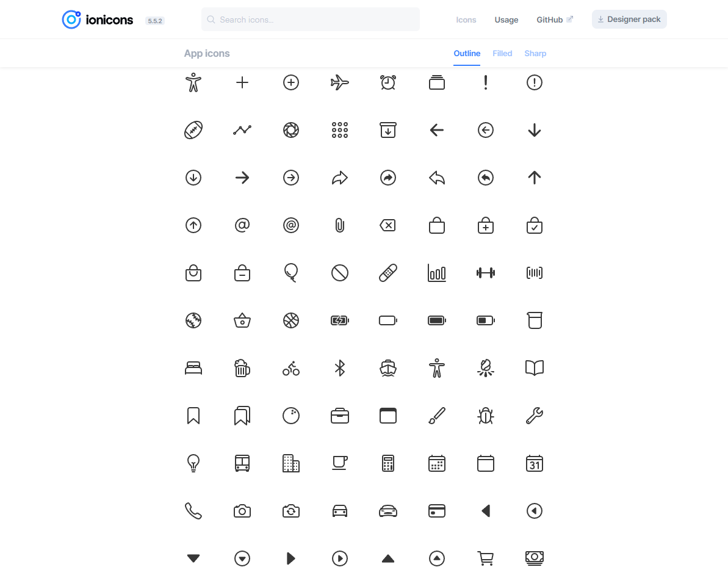Select the sports car icon

click(388, 511)
